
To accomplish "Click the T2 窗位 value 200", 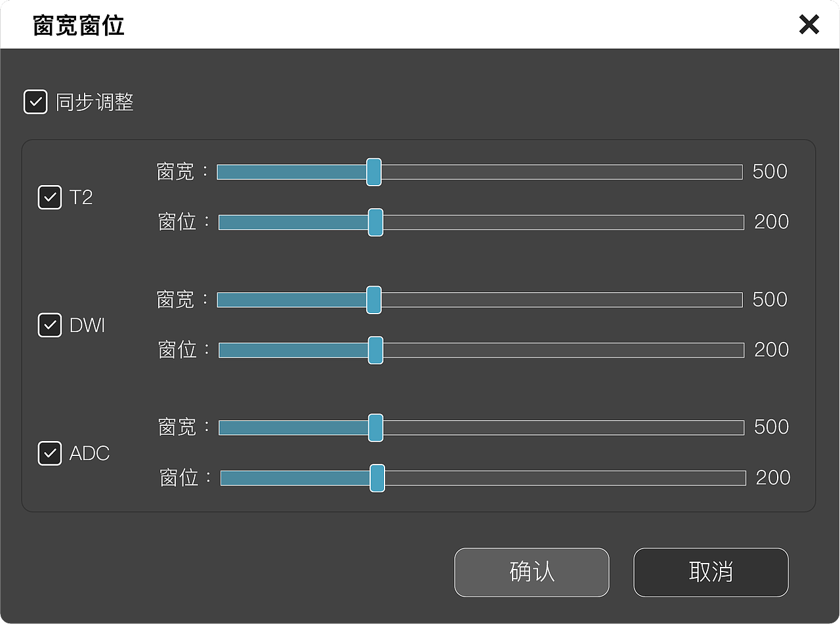I will 772,222.
